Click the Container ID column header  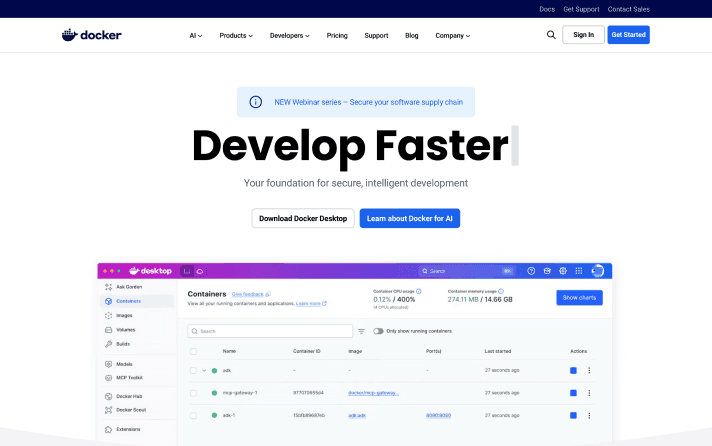pyautogui.click(x=307, y=351)
